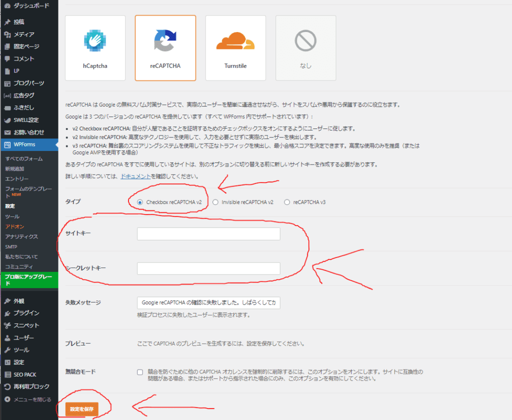This screenshot has width=512, height=420.
Task: Open the アナリティクス submenu item
Action: (x=21, y=236)
